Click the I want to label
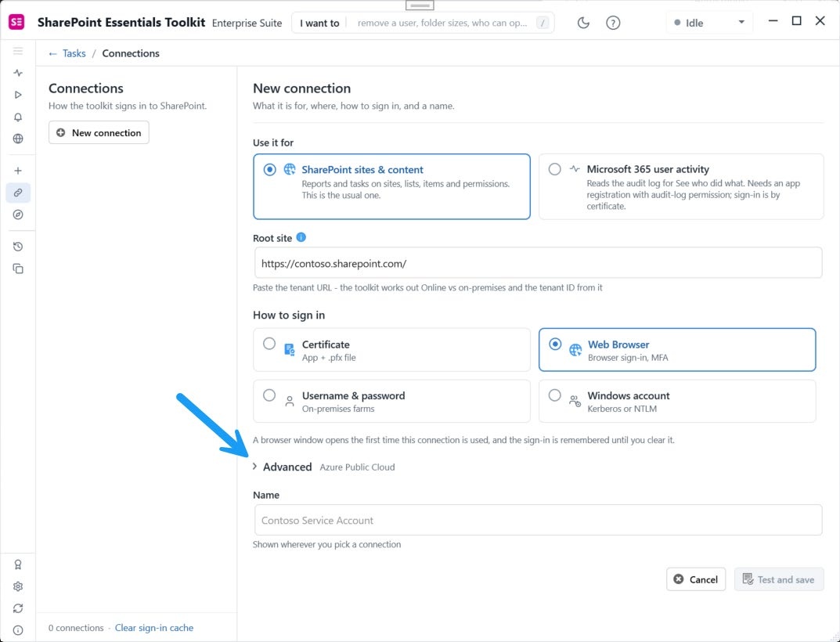The image size is (840, 642). pyautogui.click(x=319, y=23)
